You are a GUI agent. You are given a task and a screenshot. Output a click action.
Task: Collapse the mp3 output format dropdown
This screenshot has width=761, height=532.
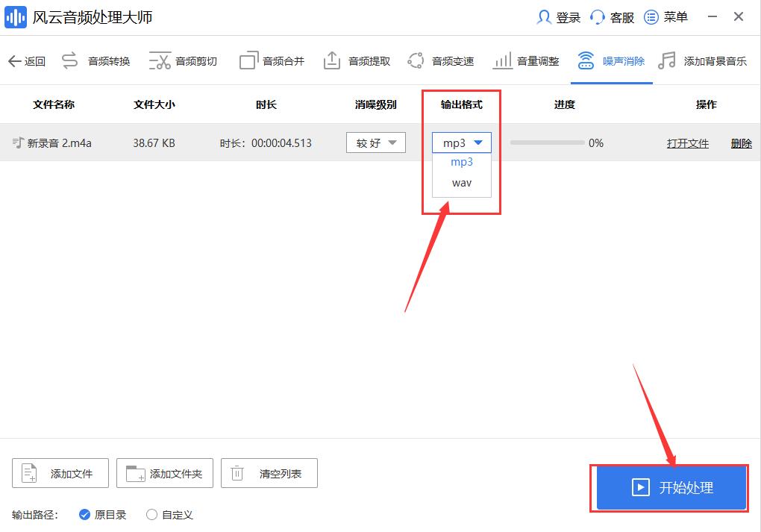pyautogui.click(x=462, y=143)
